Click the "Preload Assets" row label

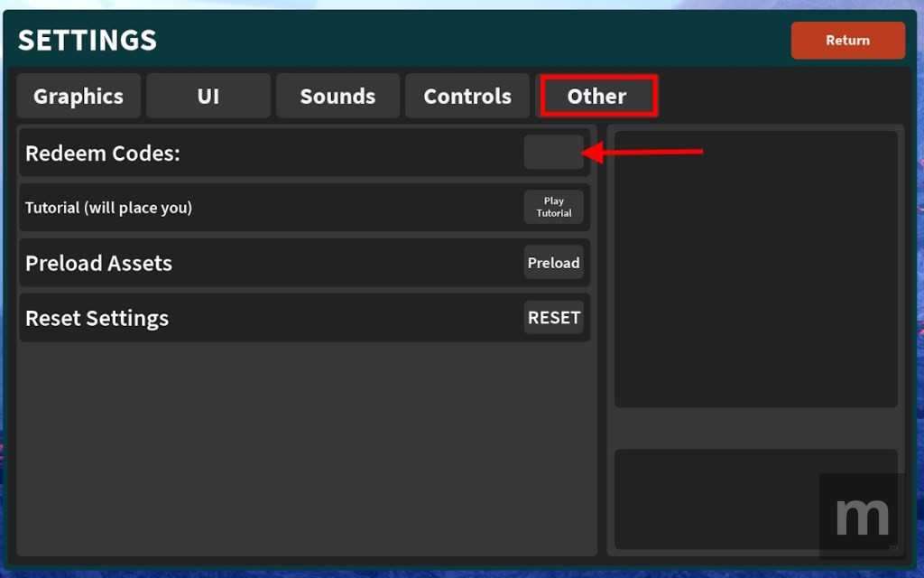tap(98, 264)
